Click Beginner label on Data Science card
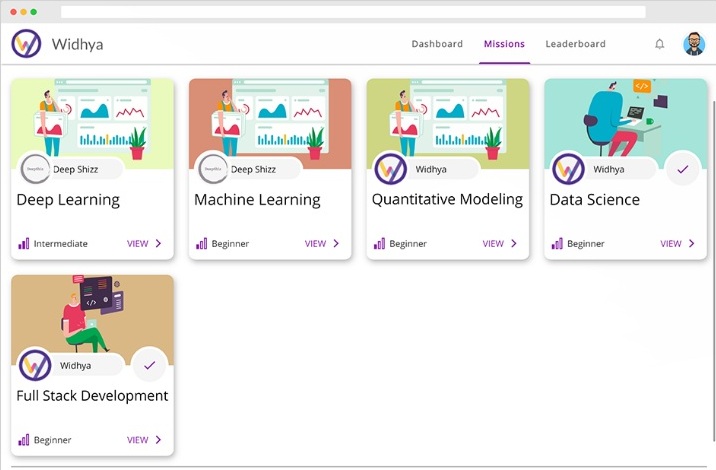716x470 pixels. 585,244
